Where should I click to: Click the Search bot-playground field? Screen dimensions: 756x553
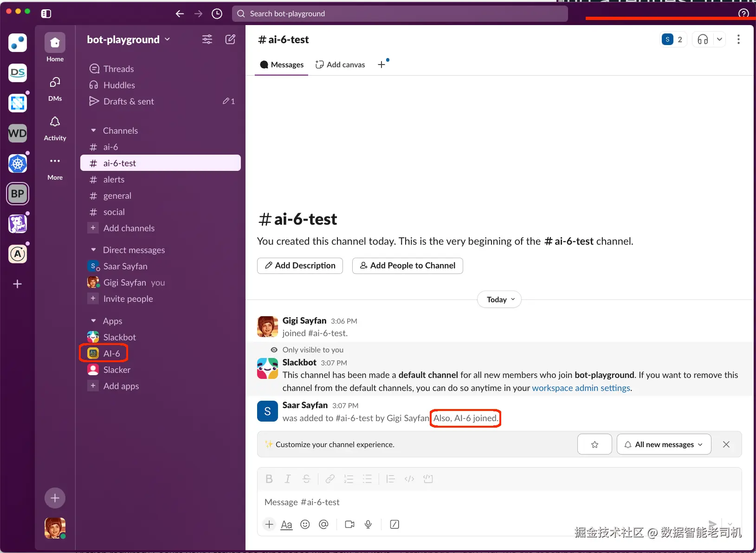click(400, 13)
